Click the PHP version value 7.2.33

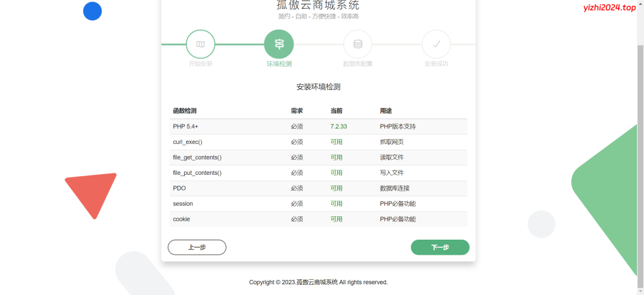(x=338, y=126)
